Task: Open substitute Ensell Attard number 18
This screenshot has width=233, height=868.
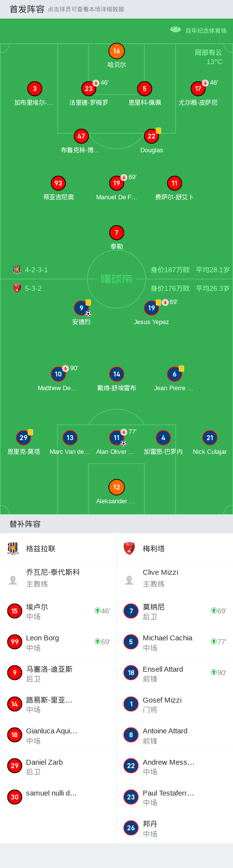Action: click(x=175, y=673)
